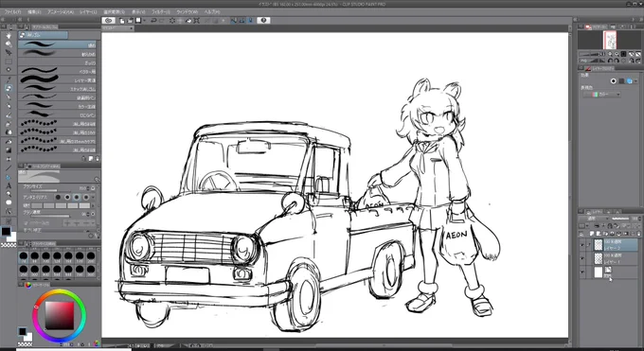644x351 pixels.
Task: Click the layer opacity slider
Action: (x=619, y=219)
